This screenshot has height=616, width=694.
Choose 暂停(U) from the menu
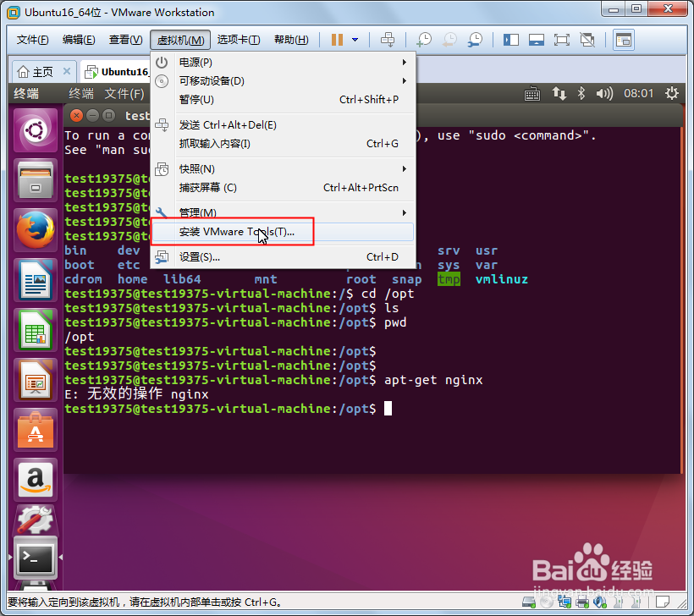[283, 100]
